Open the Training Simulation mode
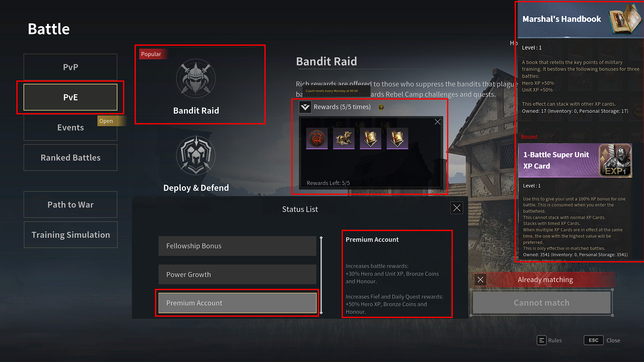Image resolution: width=644 pixels, height=362 pixels. tap(70, 235)
